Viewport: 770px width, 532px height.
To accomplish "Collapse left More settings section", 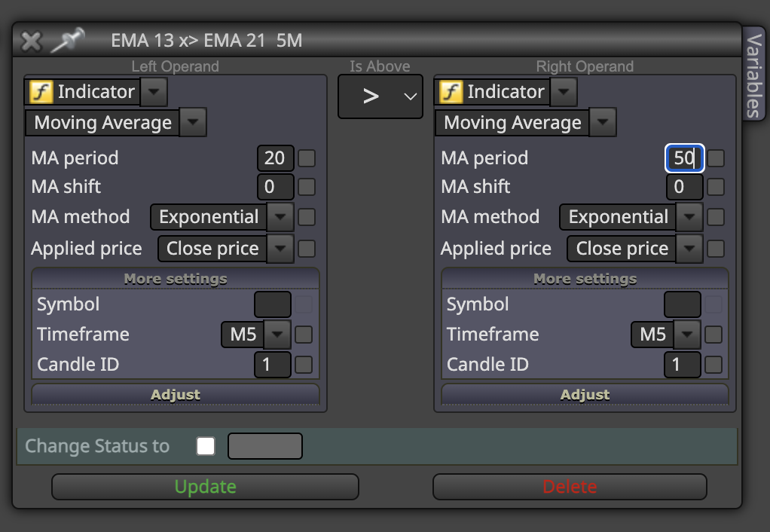I will (x=176, y=279).
